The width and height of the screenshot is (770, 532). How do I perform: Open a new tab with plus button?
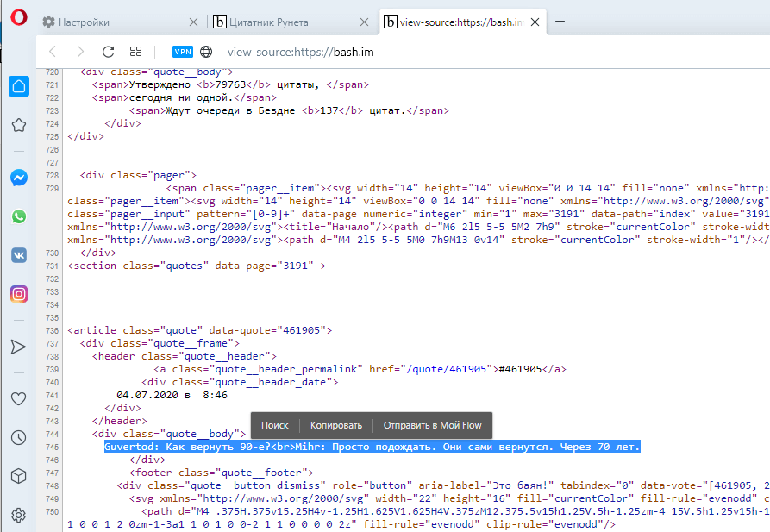[560, 22]
